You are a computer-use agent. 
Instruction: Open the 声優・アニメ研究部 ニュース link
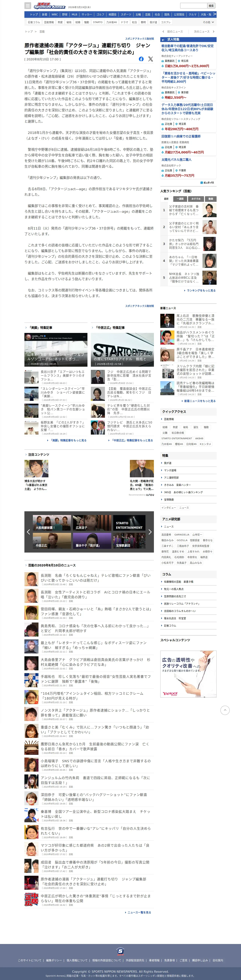click(x=169, y=526)
